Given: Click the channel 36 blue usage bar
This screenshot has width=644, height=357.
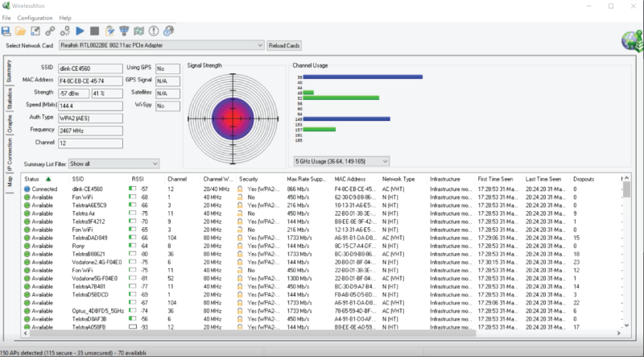Looking at the screenshot, I should click(x=363, y=77).
